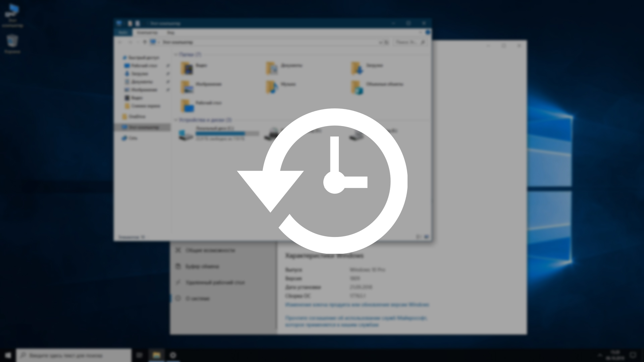644x362 pixels.
Task: Switch to File Explorer on the taskbar
Action: coord(156,355)
